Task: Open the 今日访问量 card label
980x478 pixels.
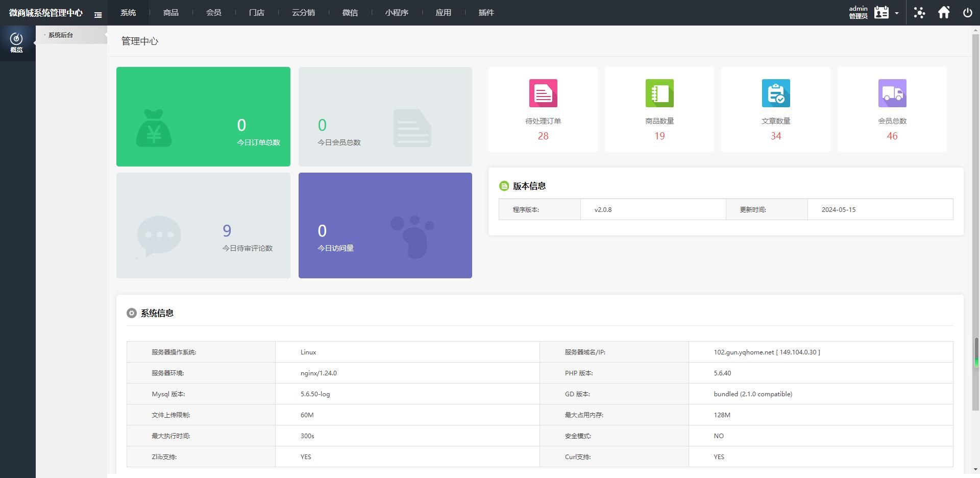Action: (x=335, y=248)
